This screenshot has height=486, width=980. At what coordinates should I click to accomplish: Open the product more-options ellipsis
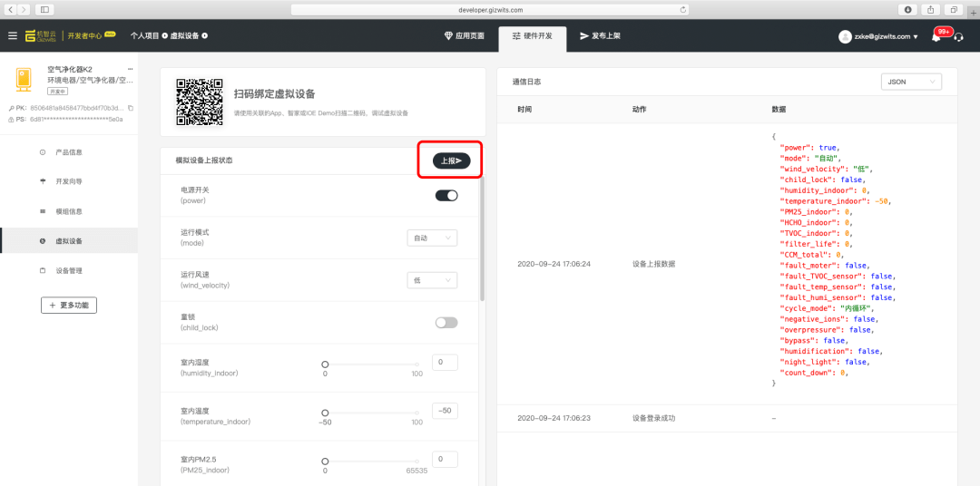coord(130,69)
